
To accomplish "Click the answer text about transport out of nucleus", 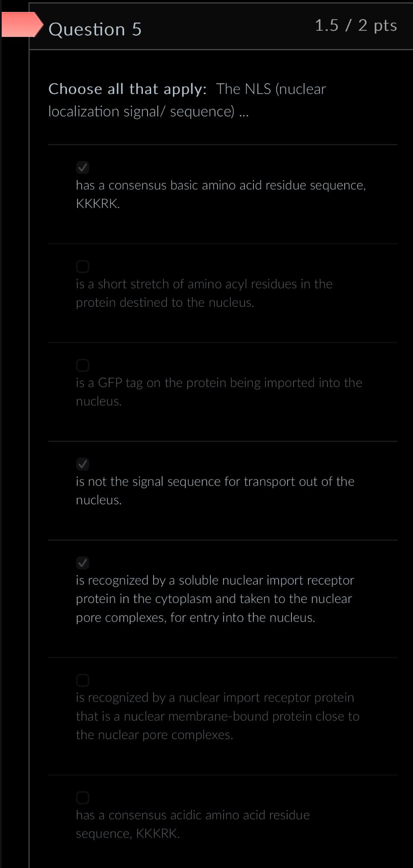I will point(215,490).
